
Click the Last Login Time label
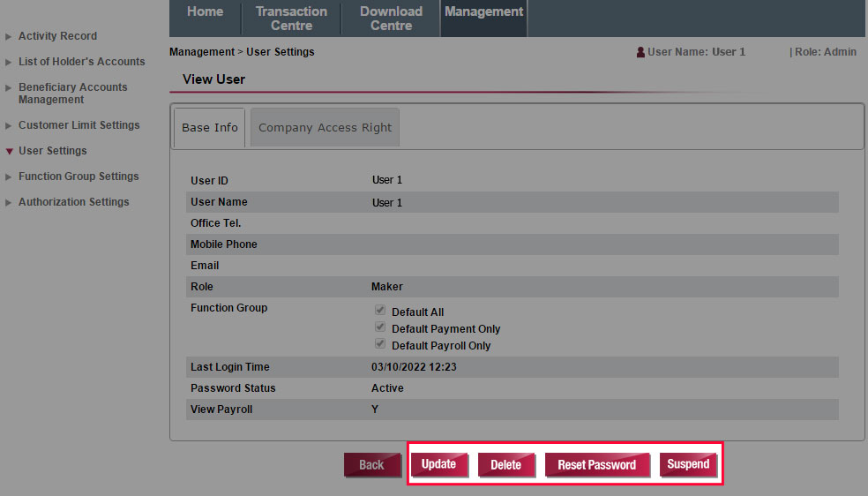point(229,367)
